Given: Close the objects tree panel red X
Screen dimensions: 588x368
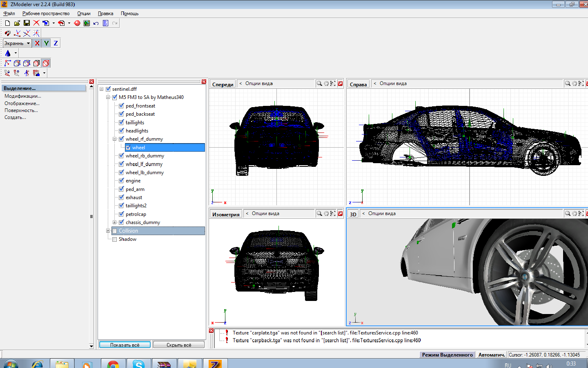Looking at the screenshot, I should [x=204, y=82].
